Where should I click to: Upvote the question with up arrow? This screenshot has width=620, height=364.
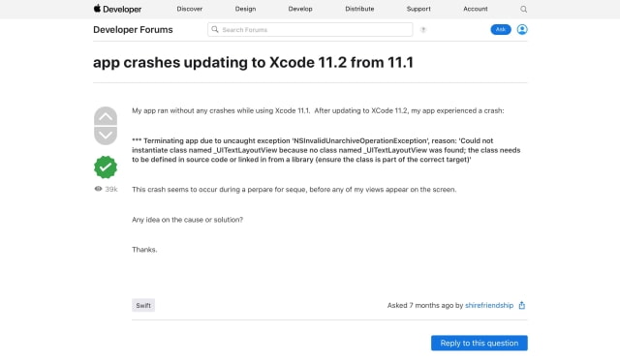tap(106, 116)
